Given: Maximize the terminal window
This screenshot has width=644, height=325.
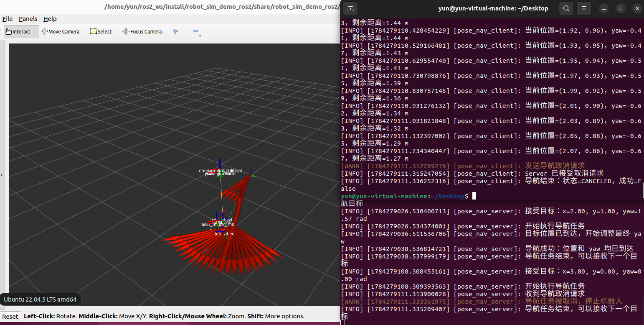Looking at the screenshot, I should (621, 8).
